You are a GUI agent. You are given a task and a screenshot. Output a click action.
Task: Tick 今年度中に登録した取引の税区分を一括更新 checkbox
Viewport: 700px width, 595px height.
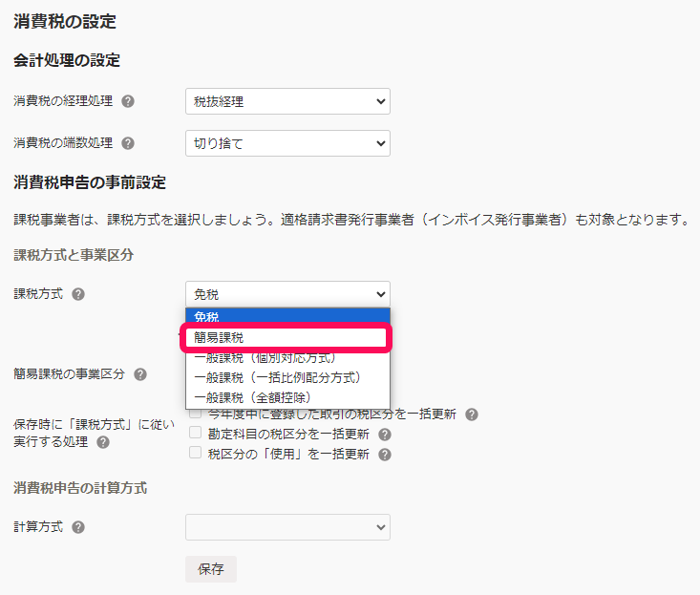pos(195,414)
